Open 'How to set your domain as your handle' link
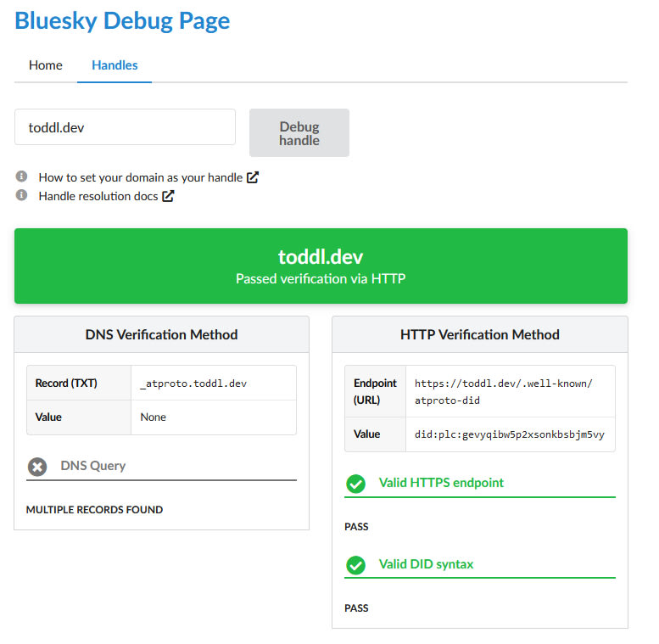659x644 pixels. [x=141, y=177]
